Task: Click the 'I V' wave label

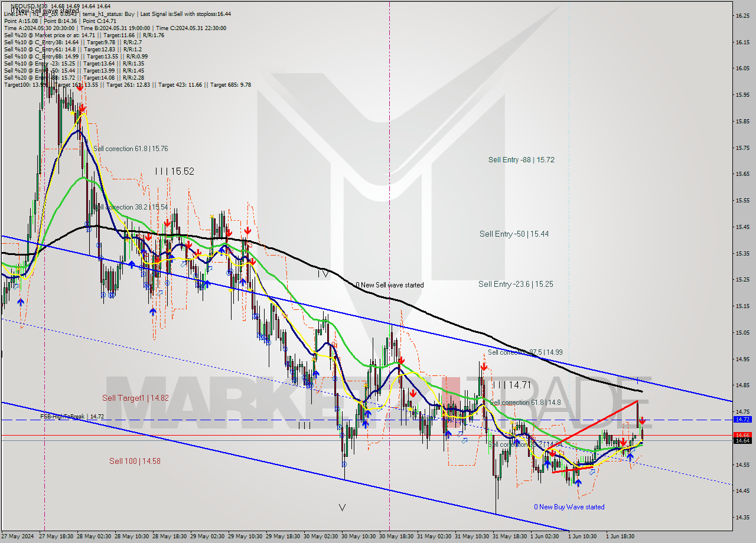Action: coord(322,273)
